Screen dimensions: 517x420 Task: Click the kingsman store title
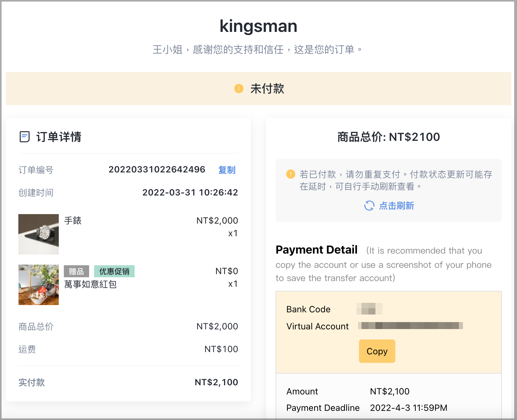click(x=258, y=26)
